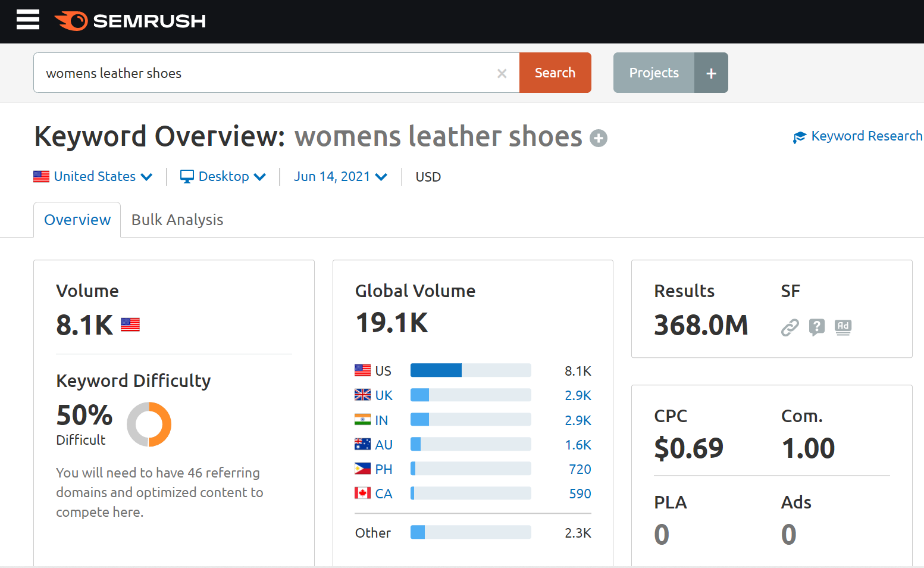Click the PH volume value 720
Viewport: 924px width, 568px height.
click(x=580, y=469)
